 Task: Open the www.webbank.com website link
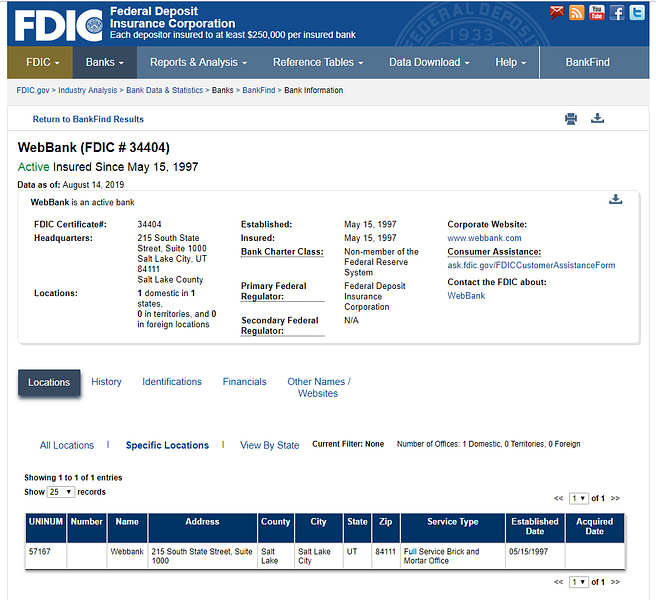tap(484, 238)
